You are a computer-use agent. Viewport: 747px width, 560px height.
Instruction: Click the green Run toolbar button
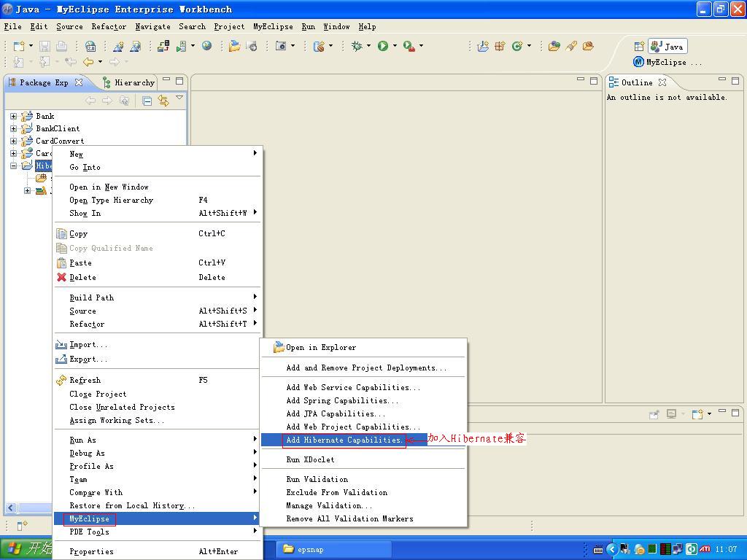(x=383, y=46)
